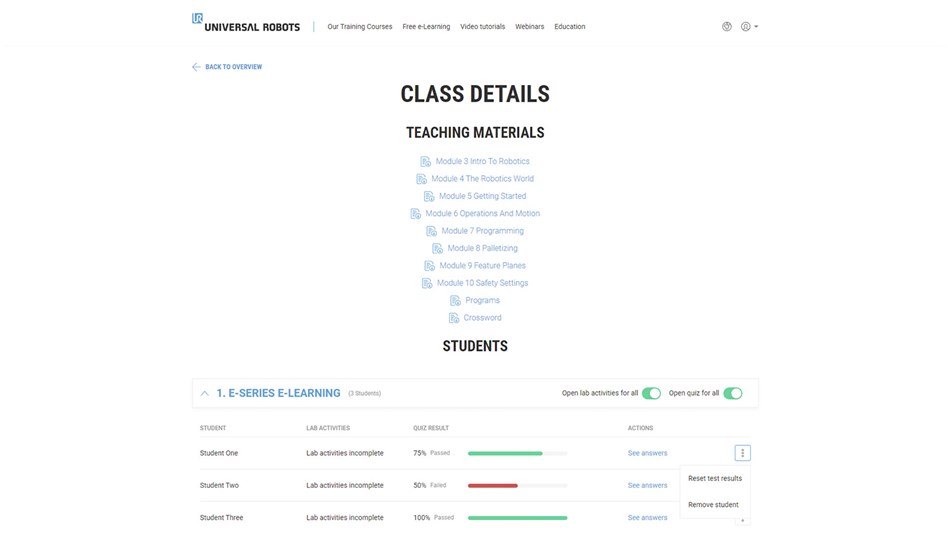Click the LAB ACTIVITIES column header
This screenshot has height=534, width=950.
pyautogui.click(x=328, y=428)
